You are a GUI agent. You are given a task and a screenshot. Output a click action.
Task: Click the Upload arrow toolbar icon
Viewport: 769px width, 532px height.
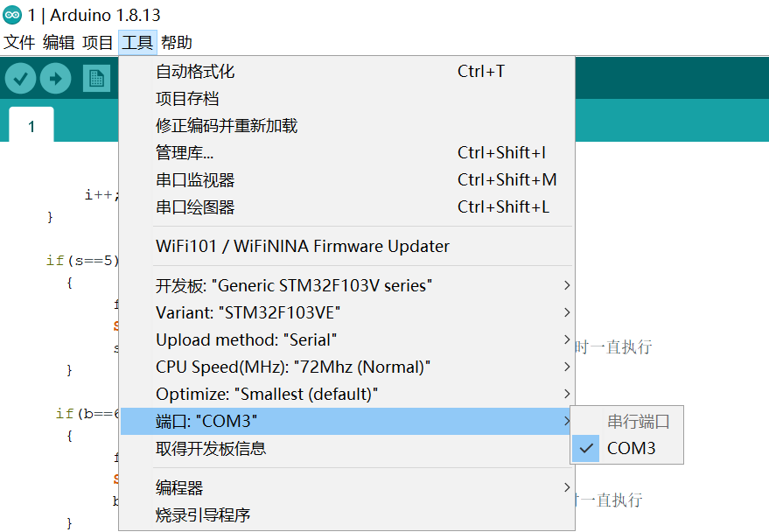(x=57, y=78)
